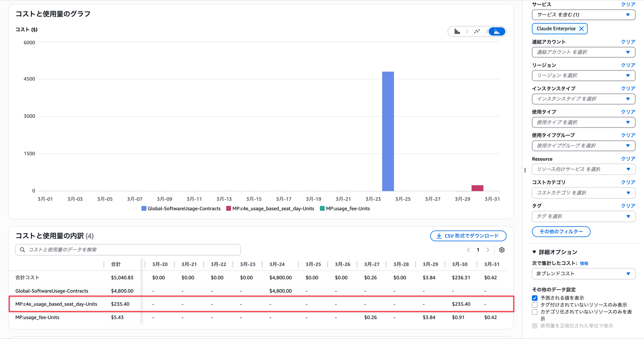Click Global-SoftwareUsage-Contracts legend color swatch
Image resolution: width=644 pixels, height=339 pixels.
pos(144,208)
